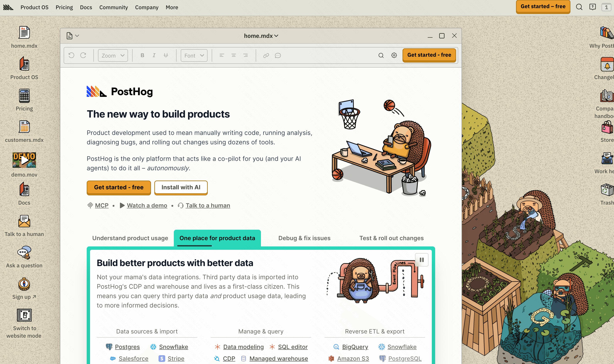
Task: Switch to website mode icon
Action: 24,315
